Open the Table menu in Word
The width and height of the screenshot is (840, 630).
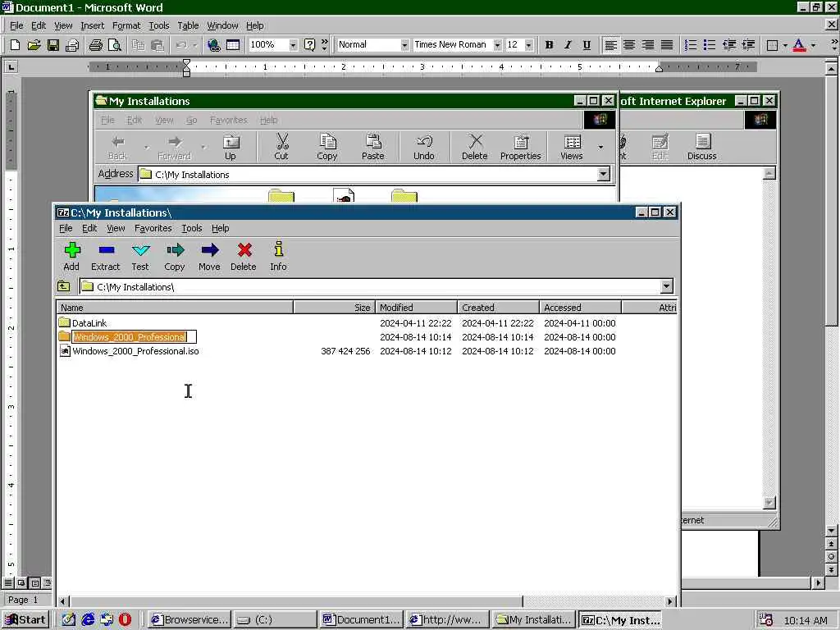pos(188,25)
